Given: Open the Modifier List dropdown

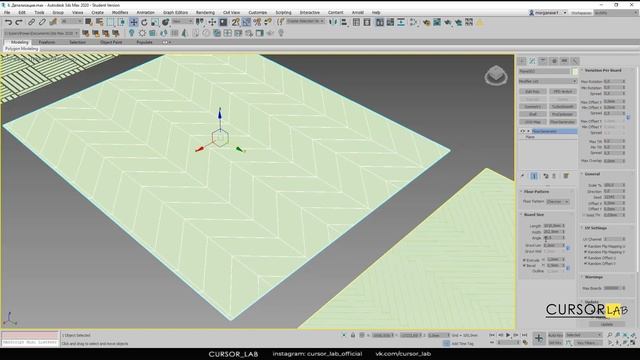Looking at the screenshot, I should point(547,82).
